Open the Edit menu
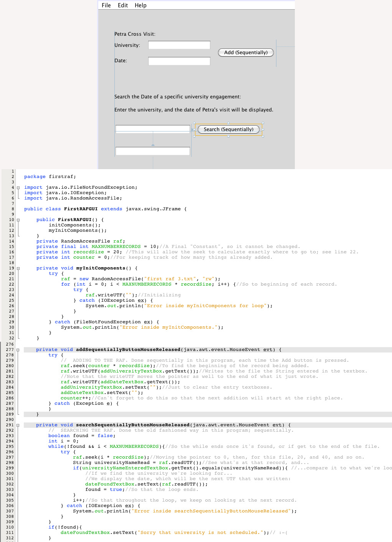 click(x=123, y=5)
